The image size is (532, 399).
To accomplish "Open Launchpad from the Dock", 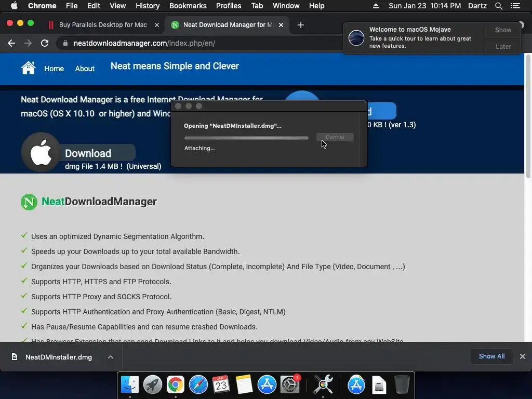I will click(153, 384).
